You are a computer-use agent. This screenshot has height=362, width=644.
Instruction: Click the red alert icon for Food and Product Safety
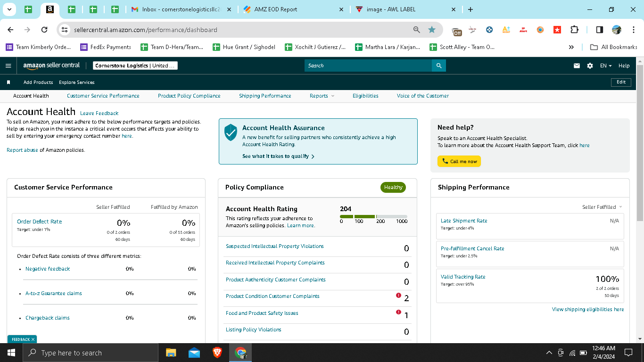click(x=398, y=312)
